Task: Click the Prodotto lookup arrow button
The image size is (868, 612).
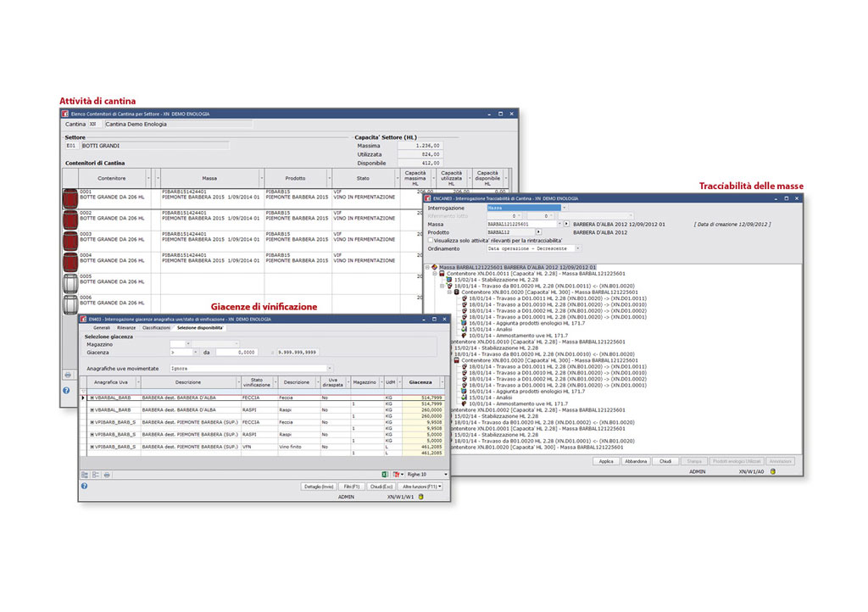Action: pos(538,232)
